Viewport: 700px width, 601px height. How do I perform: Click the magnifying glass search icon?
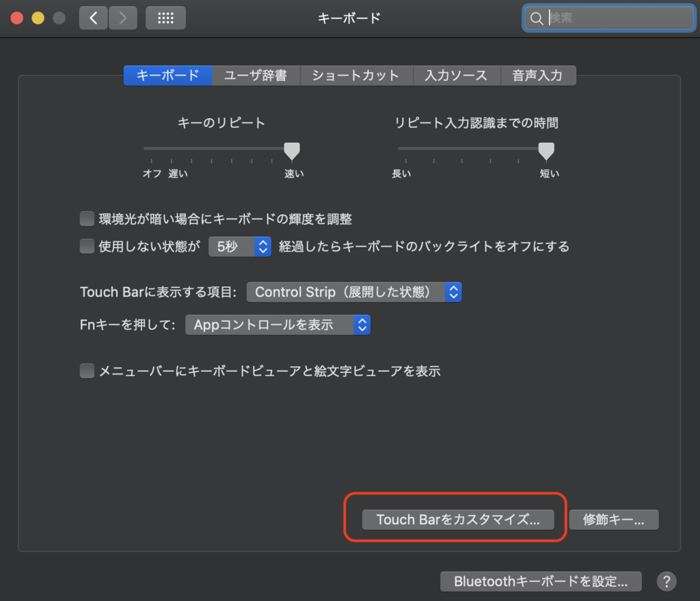[x=536, y=18]
